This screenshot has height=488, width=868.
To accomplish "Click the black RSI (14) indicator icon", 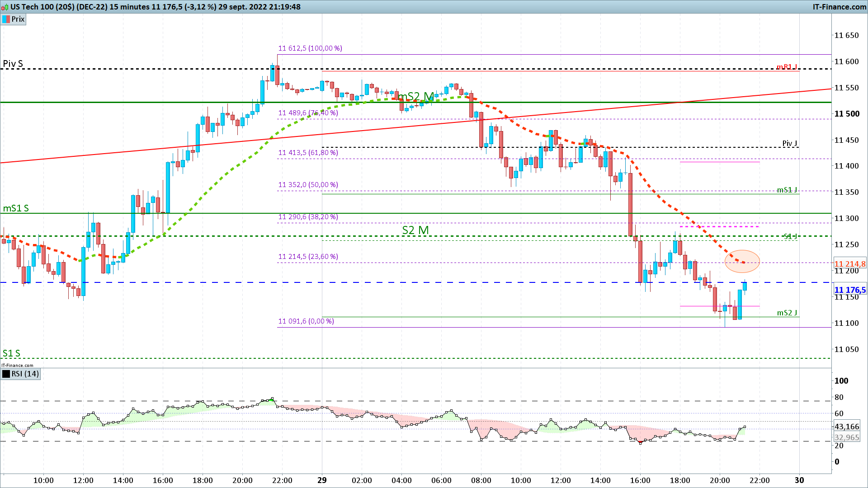I will [6, 374].
